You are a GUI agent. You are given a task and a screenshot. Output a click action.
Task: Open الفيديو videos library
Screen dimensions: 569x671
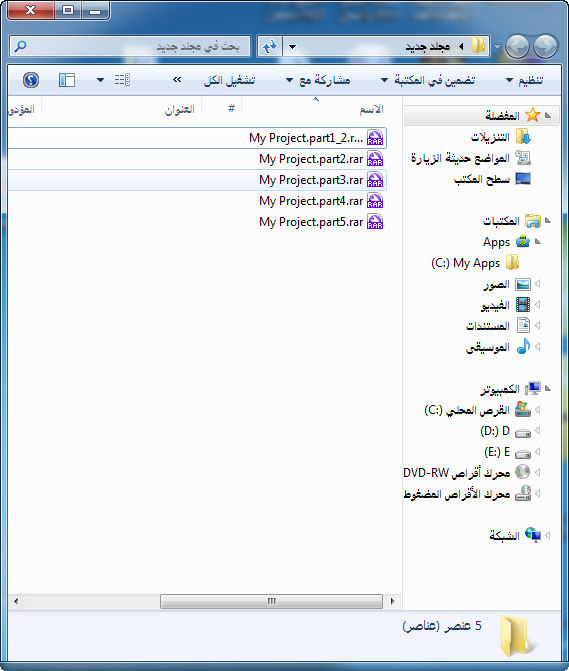(505, 306)
